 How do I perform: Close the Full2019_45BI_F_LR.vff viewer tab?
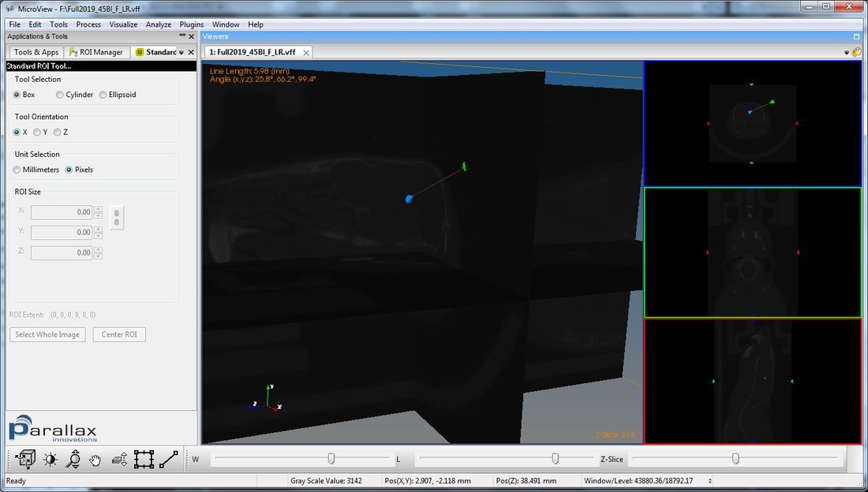[305, 52]
